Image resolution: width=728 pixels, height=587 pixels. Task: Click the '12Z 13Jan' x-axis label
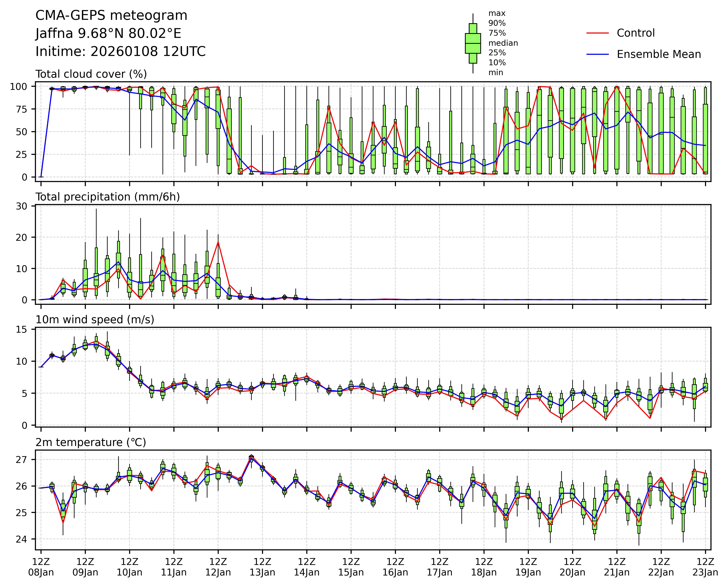(x=262, y=567)
